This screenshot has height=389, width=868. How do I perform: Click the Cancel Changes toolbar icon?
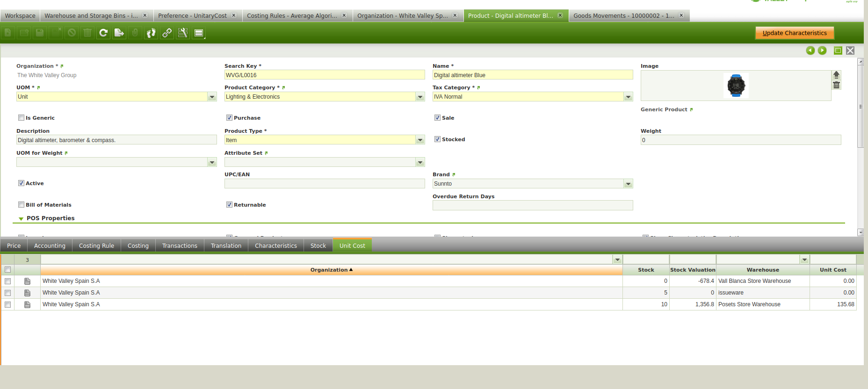72,33
